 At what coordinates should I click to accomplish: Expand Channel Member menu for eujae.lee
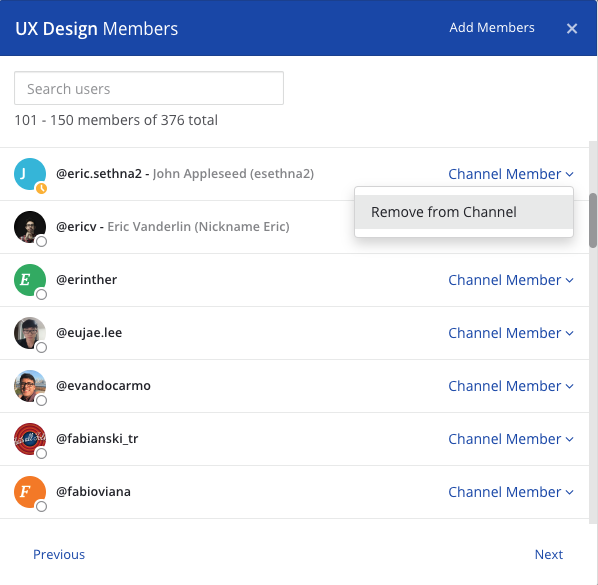(x=511, y=333)
